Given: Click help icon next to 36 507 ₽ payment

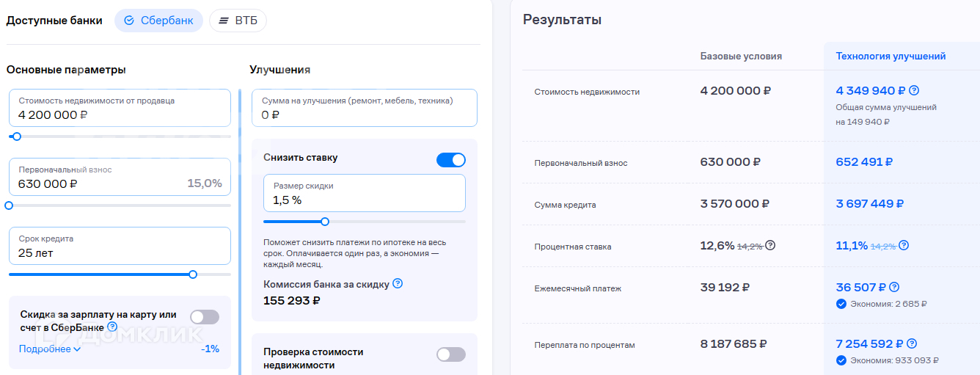Looking at the screenshot, I should pos(894,288).
